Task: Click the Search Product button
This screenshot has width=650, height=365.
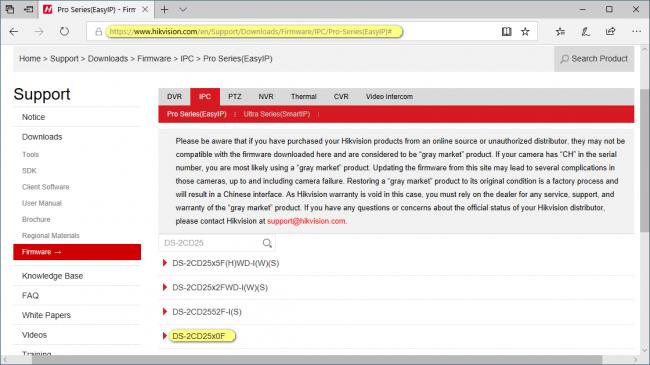Action: tap(594, 59)
